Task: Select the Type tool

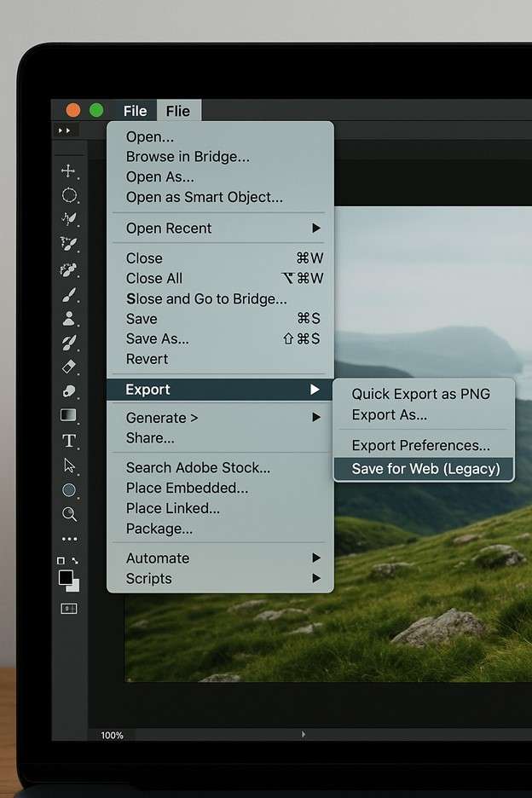Action: 69,440
